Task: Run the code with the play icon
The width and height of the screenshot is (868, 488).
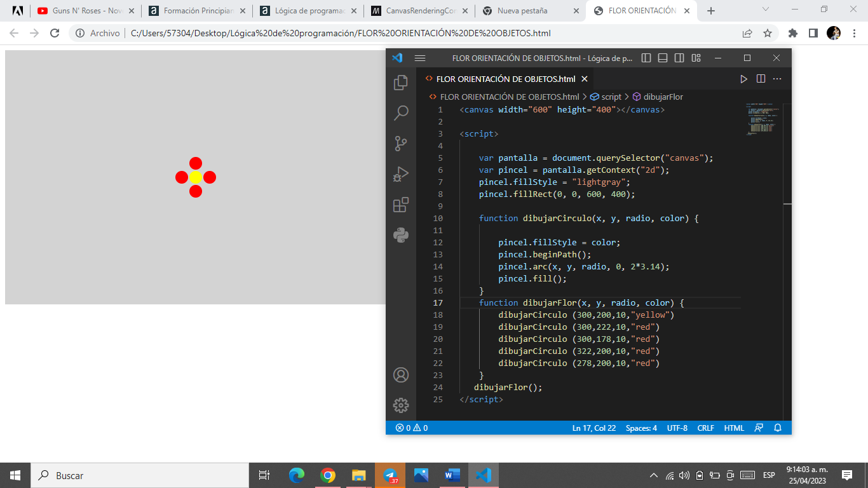Action: pyautogui.click(x=743, y=79)
